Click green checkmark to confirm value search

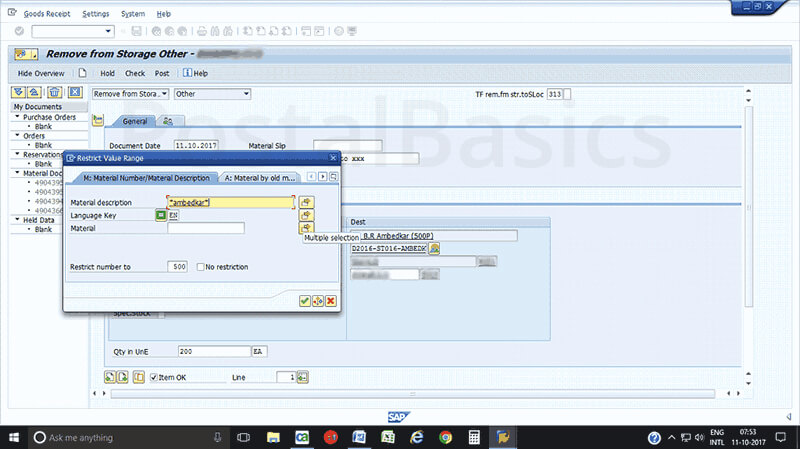pyautogui.click(x=305, y=301)
